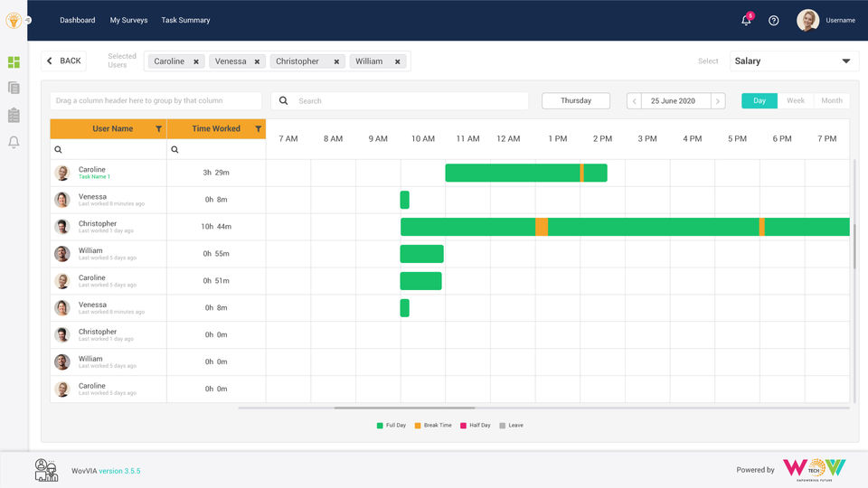
Task: Click the 'Task Name 1' label
Action: [x=94, y=177]
